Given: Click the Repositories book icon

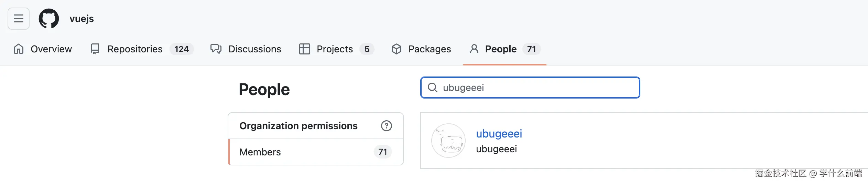Looking at the screenshot, I should tap(95, 49).
